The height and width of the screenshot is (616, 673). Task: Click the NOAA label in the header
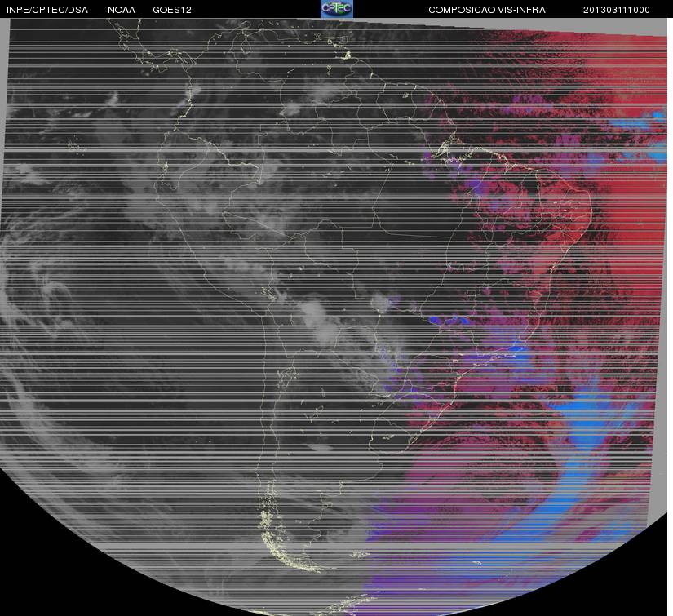(122, 10)
